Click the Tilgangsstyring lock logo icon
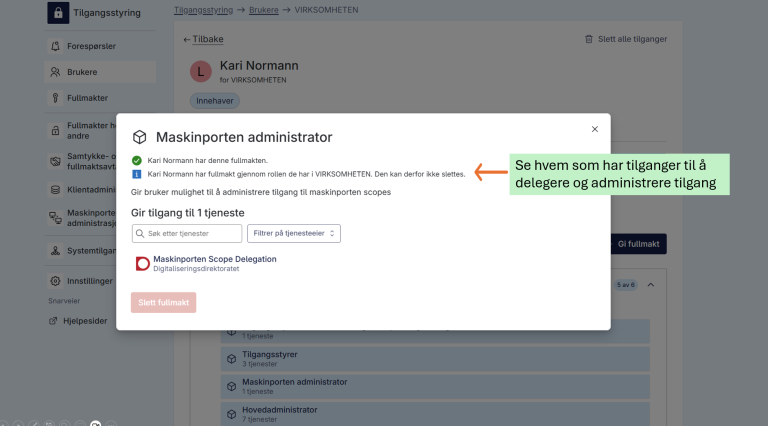 tap(58, 13)
